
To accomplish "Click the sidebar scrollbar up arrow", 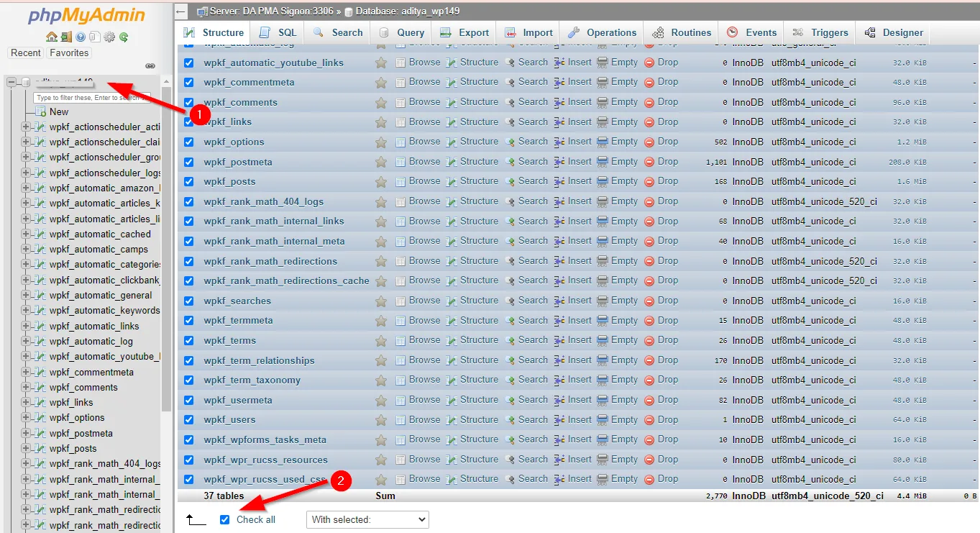I will tap(167, 81).
